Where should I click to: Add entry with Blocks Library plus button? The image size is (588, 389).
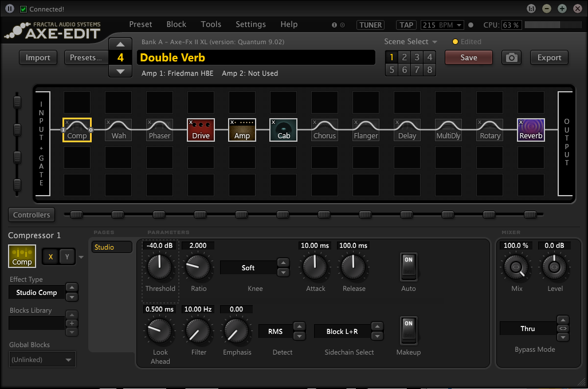click(x=72, y=323)
